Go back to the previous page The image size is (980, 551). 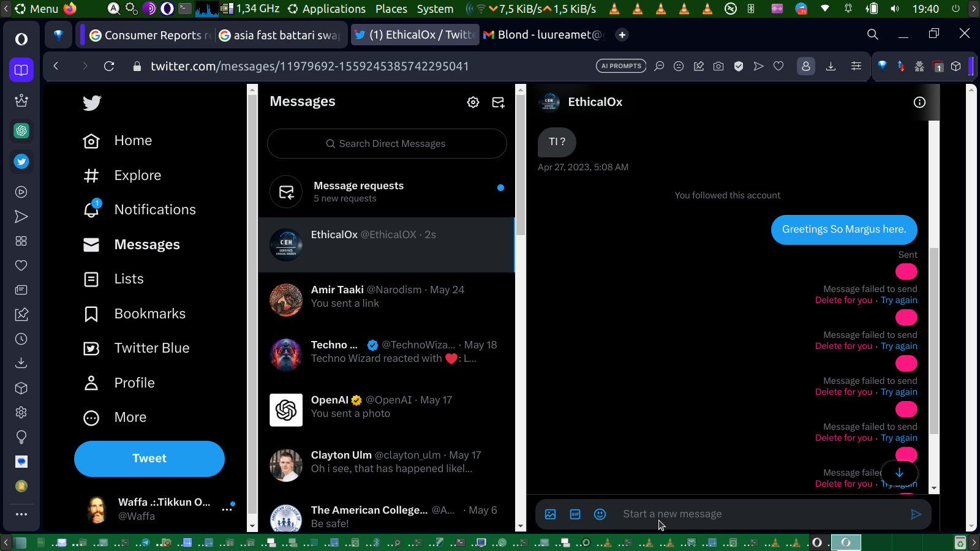point(56,66)
